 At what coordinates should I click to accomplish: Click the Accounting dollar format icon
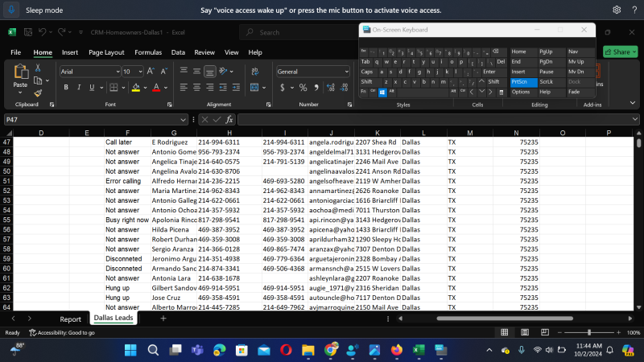coord(283,88)
